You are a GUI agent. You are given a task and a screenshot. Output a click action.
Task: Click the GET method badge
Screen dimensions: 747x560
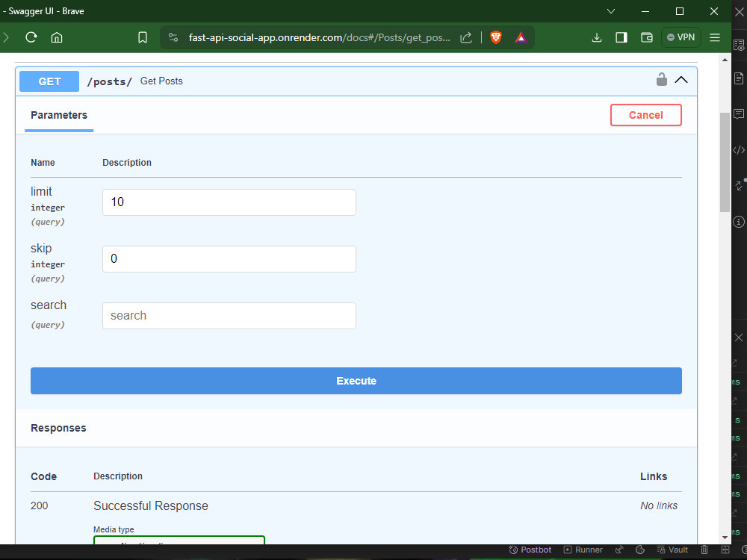pyautogui.click(x=49, y=81)
